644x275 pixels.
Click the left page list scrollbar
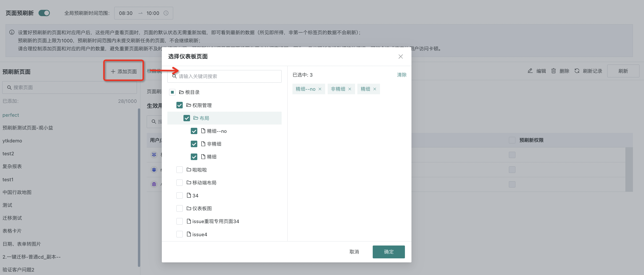pos(139,187)
